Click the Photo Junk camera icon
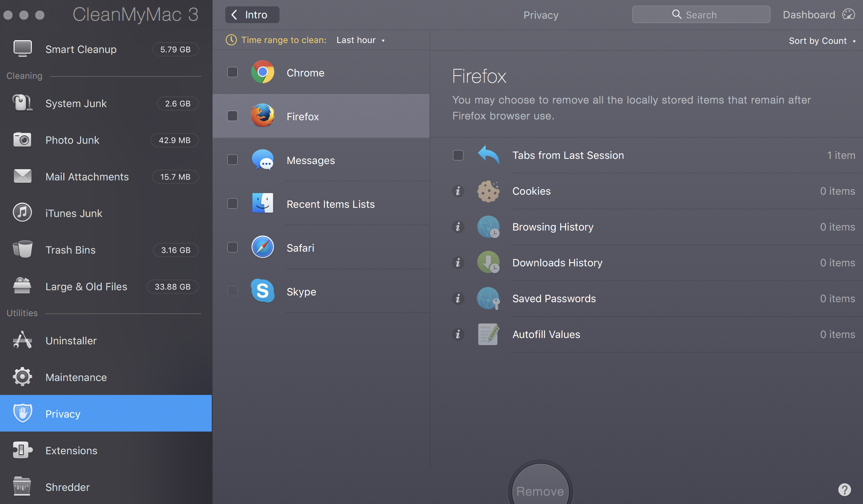 click(x=23, y=140)
